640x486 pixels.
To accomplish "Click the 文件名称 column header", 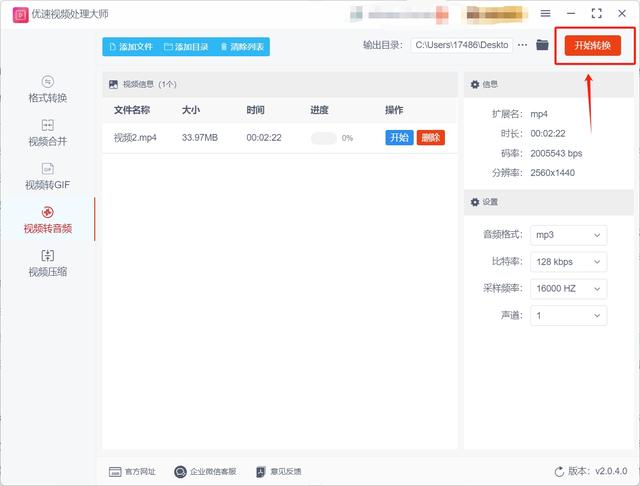I will click(x=132, y=110).
